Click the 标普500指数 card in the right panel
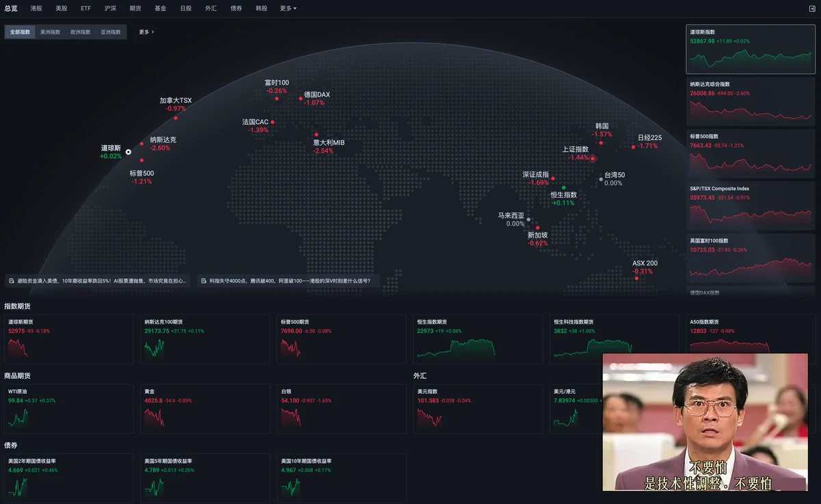Screen dimensions: 821x504 coord(751,153)
